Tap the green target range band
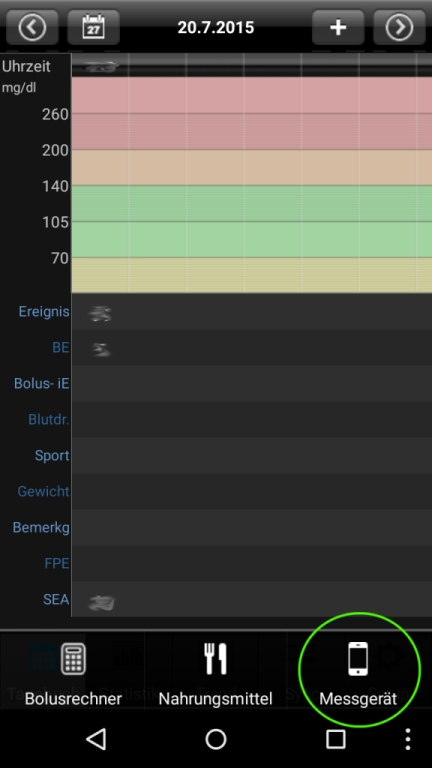The height and width of the screenshot is (768, 432). [x=252, y=221]
